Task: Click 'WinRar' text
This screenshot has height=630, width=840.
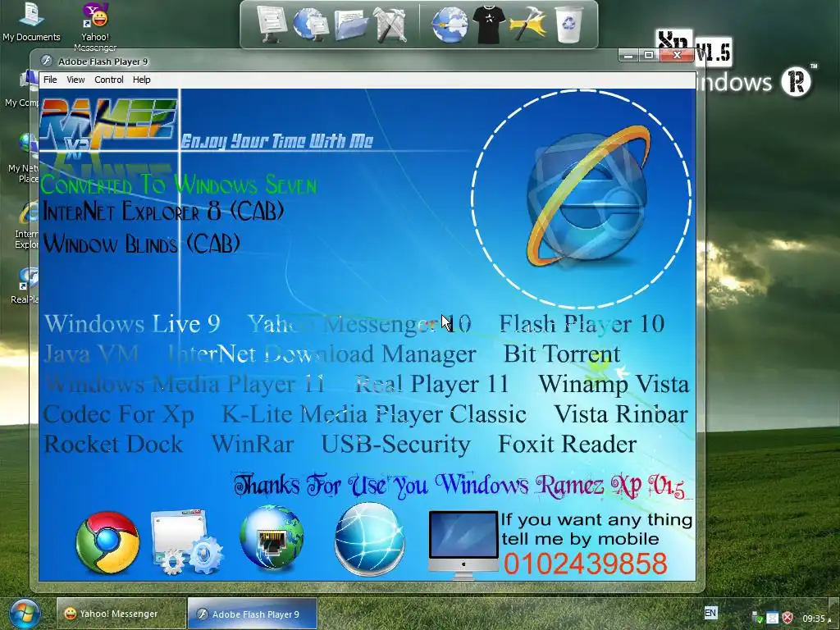Action: (253, 444)
